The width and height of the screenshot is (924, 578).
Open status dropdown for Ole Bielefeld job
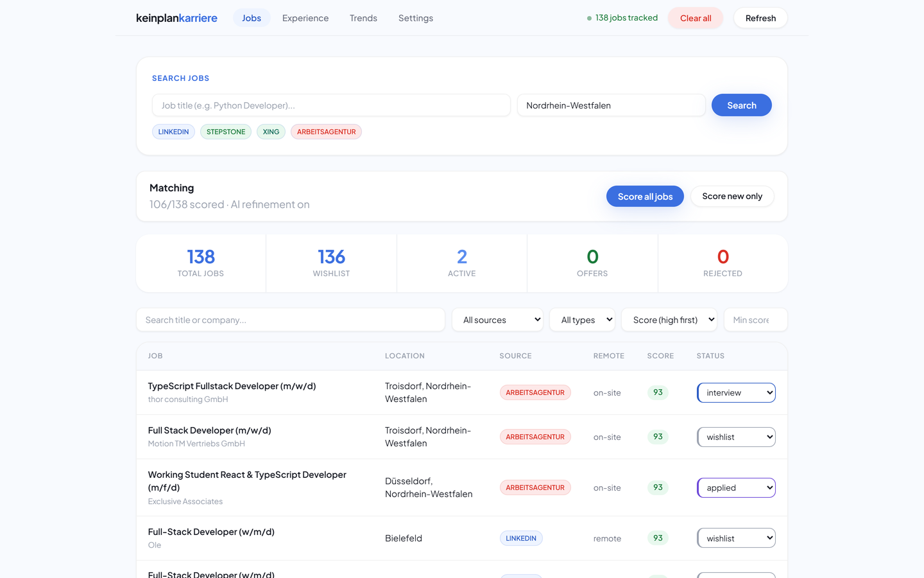click(736, 538)
